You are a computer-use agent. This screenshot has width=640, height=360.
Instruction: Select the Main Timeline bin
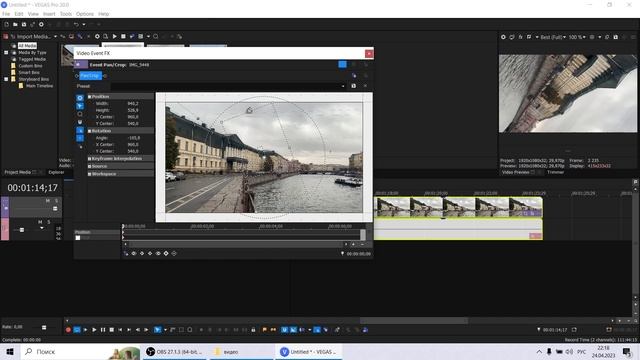40,86
